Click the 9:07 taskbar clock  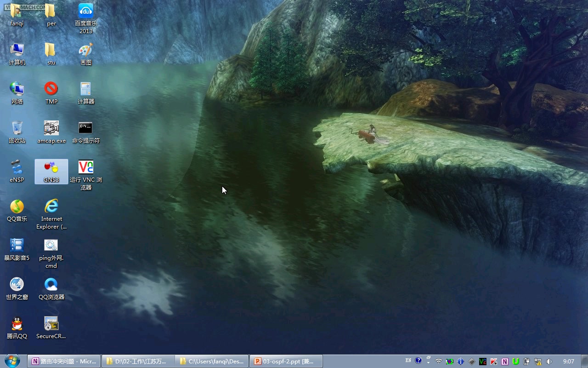569,361
